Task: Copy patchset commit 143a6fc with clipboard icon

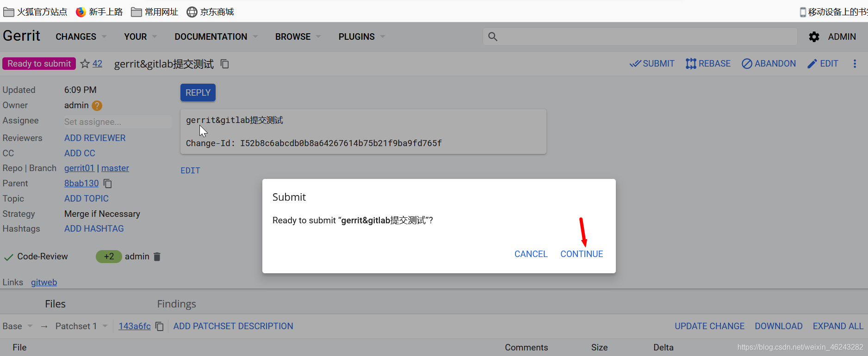Action: coord(160,326)
